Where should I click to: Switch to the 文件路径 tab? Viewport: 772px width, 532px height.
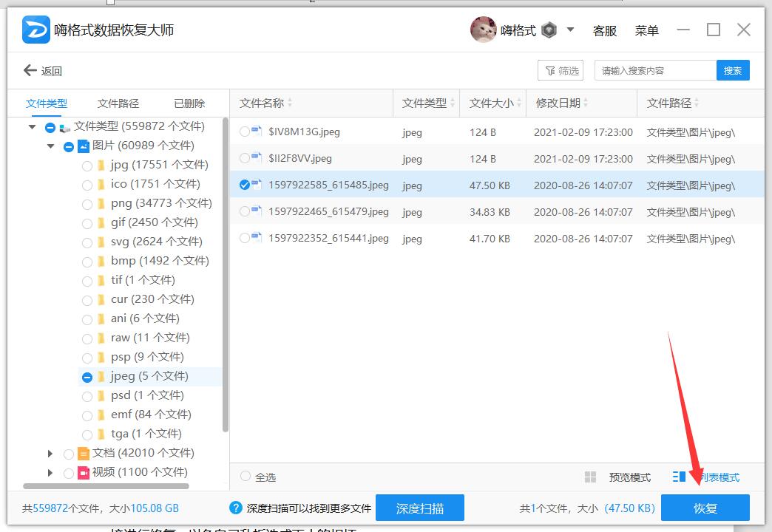(118, 103)
